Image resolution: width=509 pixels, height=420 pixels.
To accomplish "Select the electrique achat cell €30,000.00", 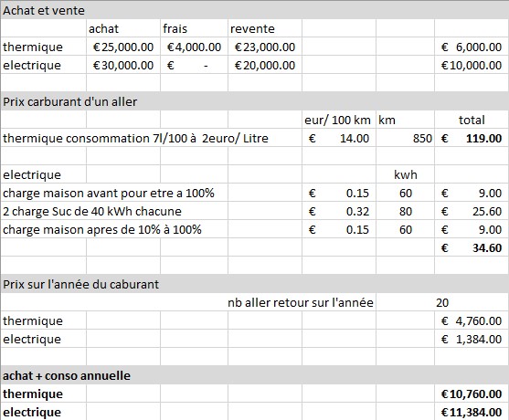I will (123, 65).
